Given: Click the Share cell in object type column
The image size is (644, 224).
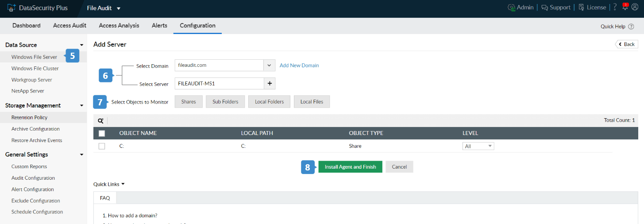Looking at the screenshot, I should point(355,146).
